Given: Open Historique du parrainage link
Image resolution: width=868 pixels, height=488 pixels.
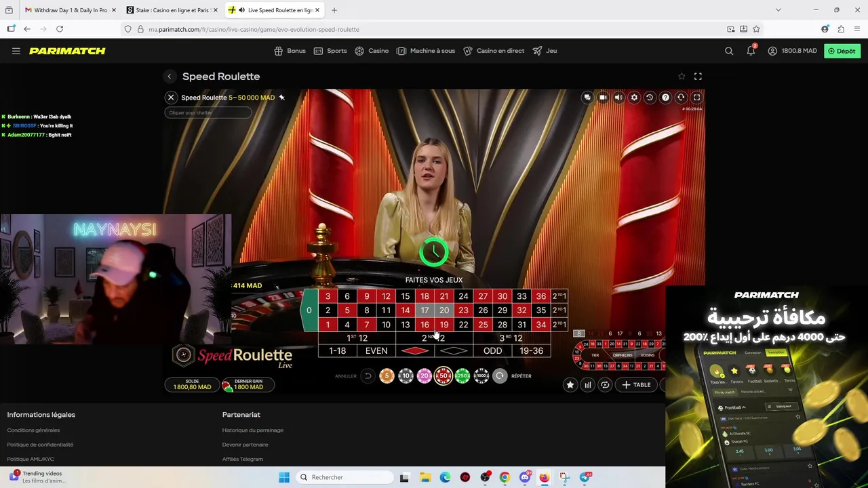Looking at the screenshot, I should pos(252,430).
